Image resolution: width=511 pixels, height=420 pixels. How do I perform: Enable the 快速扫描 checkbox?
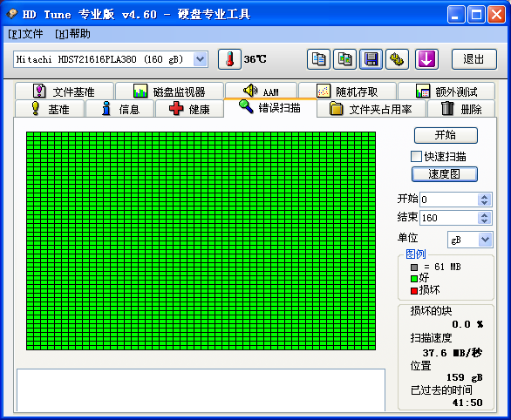[416, 157]
